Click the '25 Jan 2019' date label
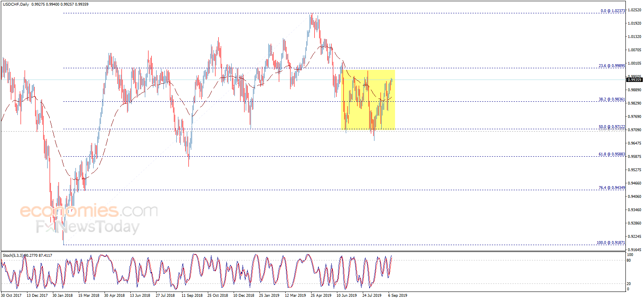This screenshot has width=644, height=300. pos(269,296)
